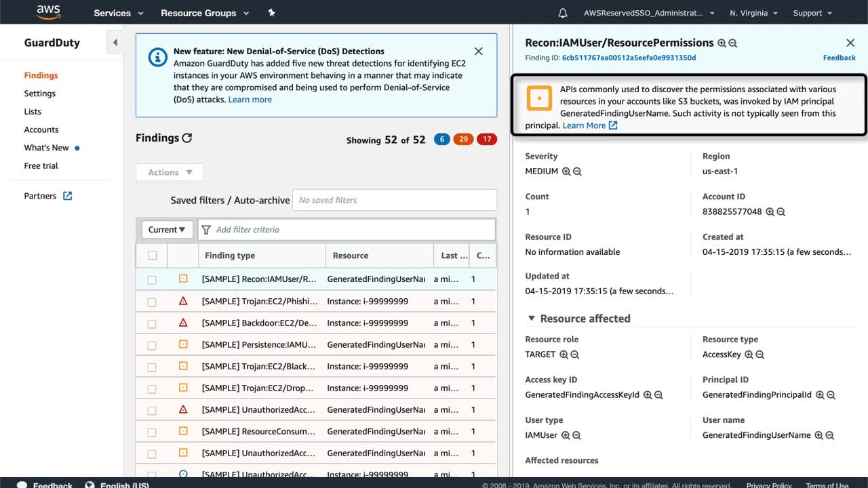This screenshot has width=868, height=488.
Task: Click the red high-severity count badge
Action: 486,140
